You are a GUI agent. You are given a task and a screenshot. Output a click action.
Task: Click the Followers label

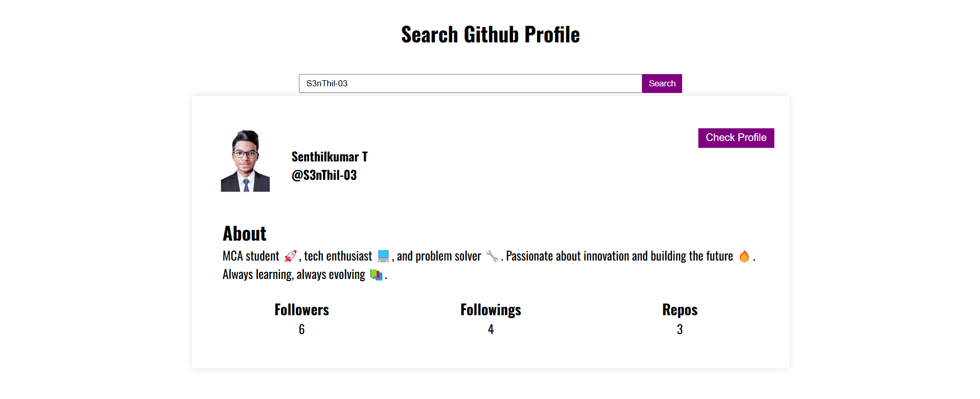point(301,310)
